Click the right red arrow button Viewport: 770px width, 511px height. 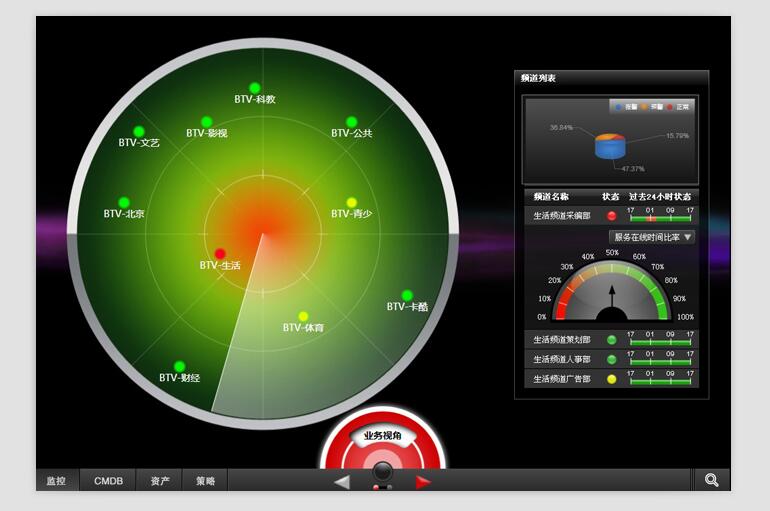(422, 482)
